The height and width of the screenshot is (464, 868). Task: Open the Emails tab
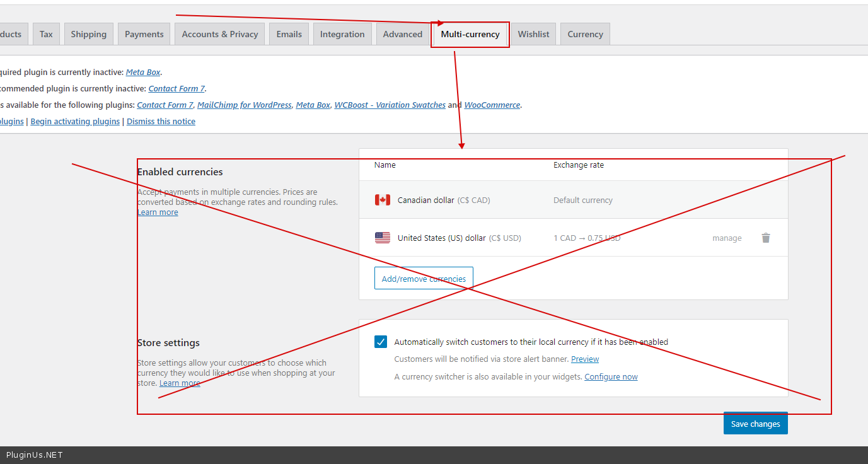(x=289, y=34)
